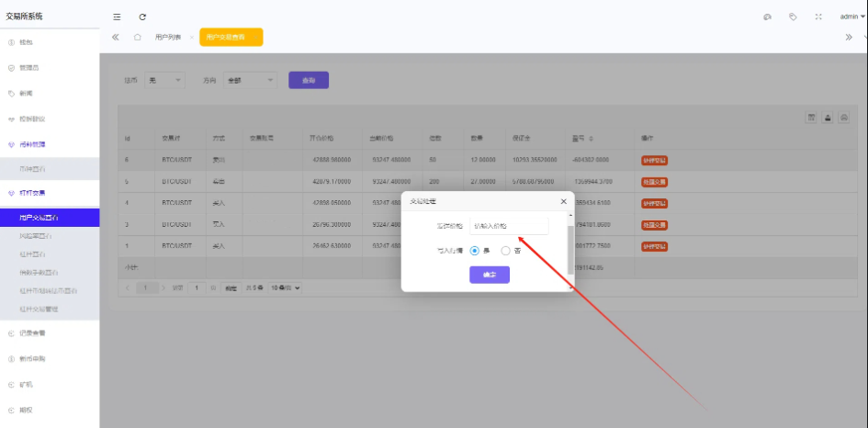Click the purple 查询 button
The image size is (868, 428).
[x=309, y=80]
